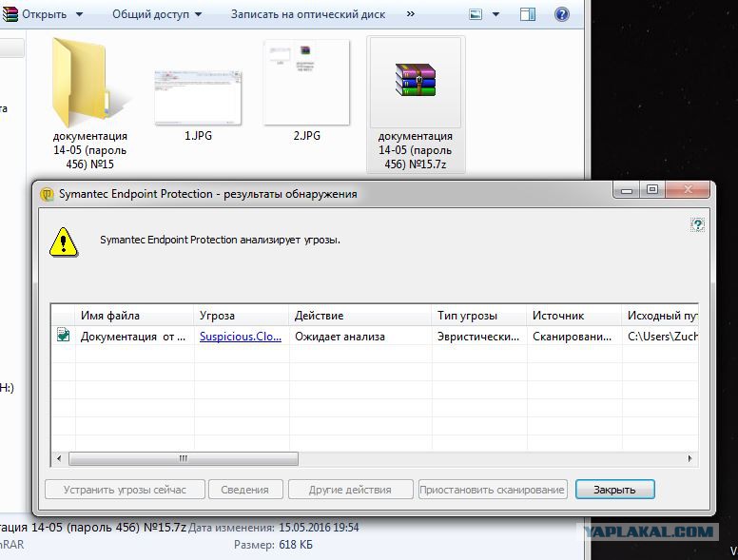Click the Эвристически... threat type cell
The image size is (738, 560).
[478, 337]
